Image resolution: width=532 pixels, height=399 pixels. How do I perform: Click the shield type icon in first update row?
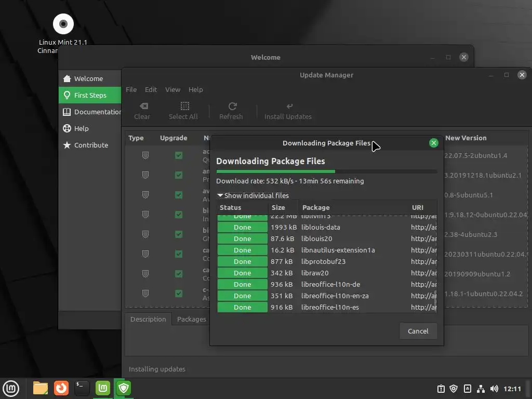coord(145,155)
